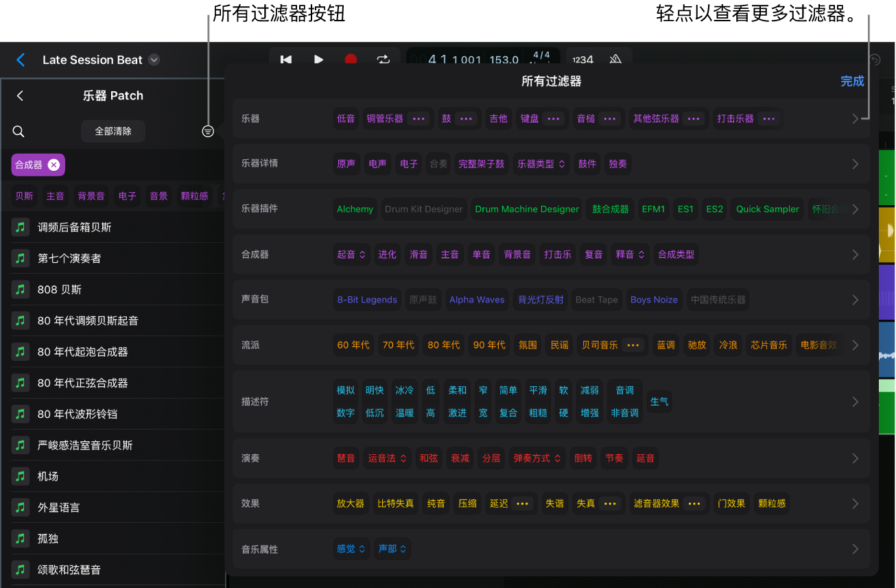Screen dimensions: 896x588
Task: Toggle the 电子 filter tag in the browser
Action: [x=127, y=196]
